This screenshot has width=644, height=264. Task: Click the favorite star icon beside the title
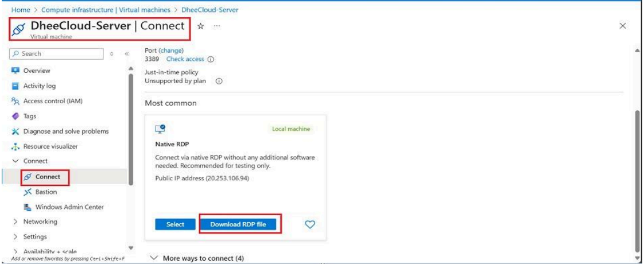(x=200, y=26)
